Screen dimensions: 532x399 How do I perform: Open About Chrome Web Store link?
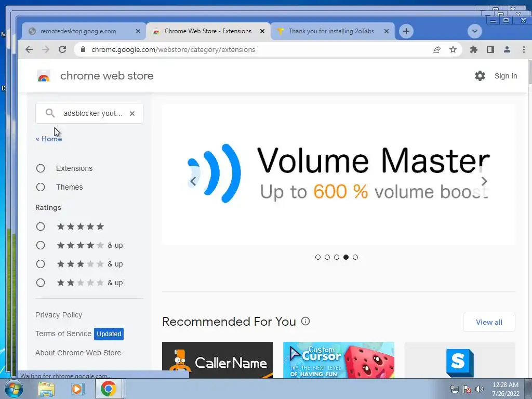point(78,353)
